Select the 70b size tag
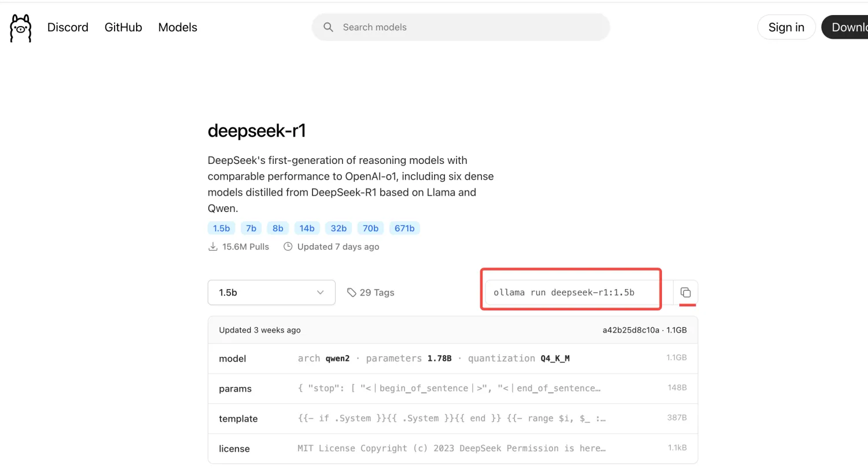The width and height of the screenshot is (868, 468). click(x=371, y=228)
